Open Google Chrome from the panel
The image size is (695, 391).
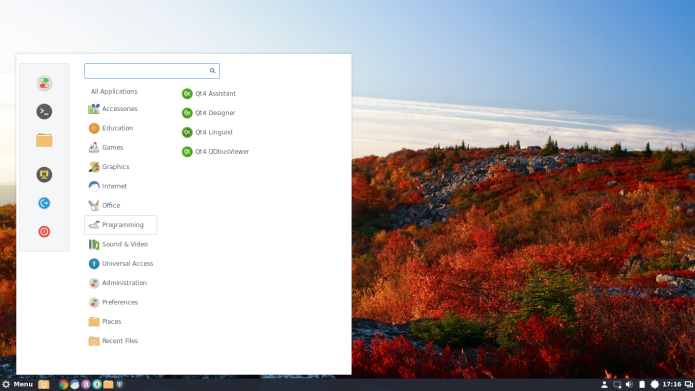click(63, 385)
